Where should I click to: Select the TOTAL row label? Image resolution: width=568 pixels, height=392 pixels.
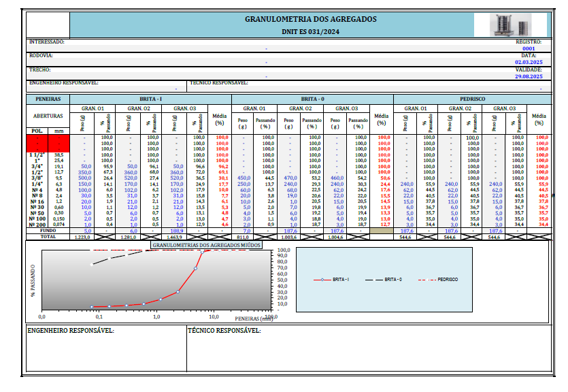[48, 237]
